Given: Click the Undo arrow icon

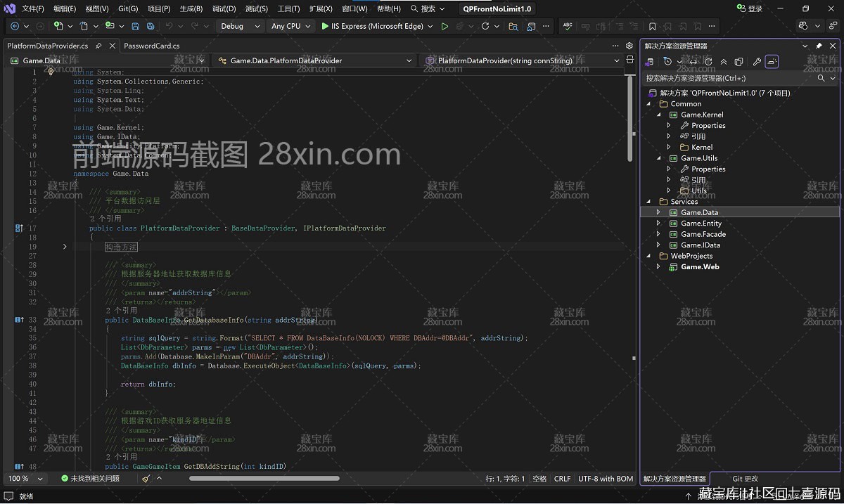Looking at the screenshot, I should (171, 26).
